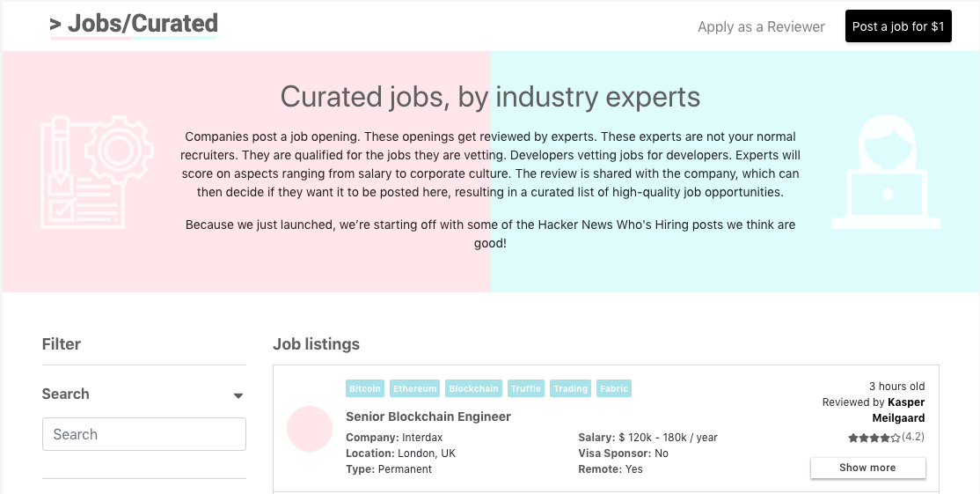This screenshot has width=980, height=494.
Task: Choose the Truffle tag
Action: click(526, 388)
